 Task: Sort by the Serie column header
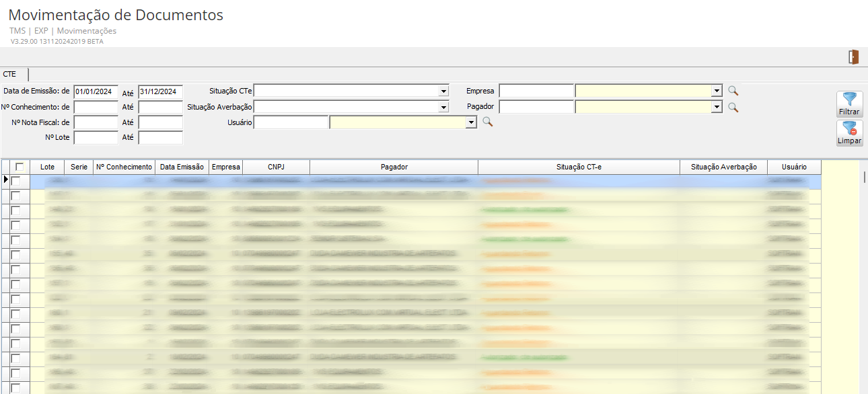point(79,167)
